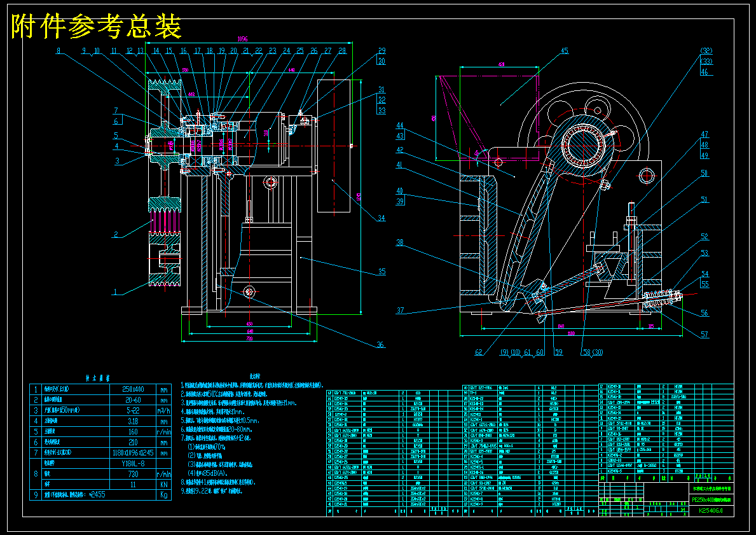Click '250x400' value in technical table
This screenshot has width=756, height=535.
tap(133, 389)
